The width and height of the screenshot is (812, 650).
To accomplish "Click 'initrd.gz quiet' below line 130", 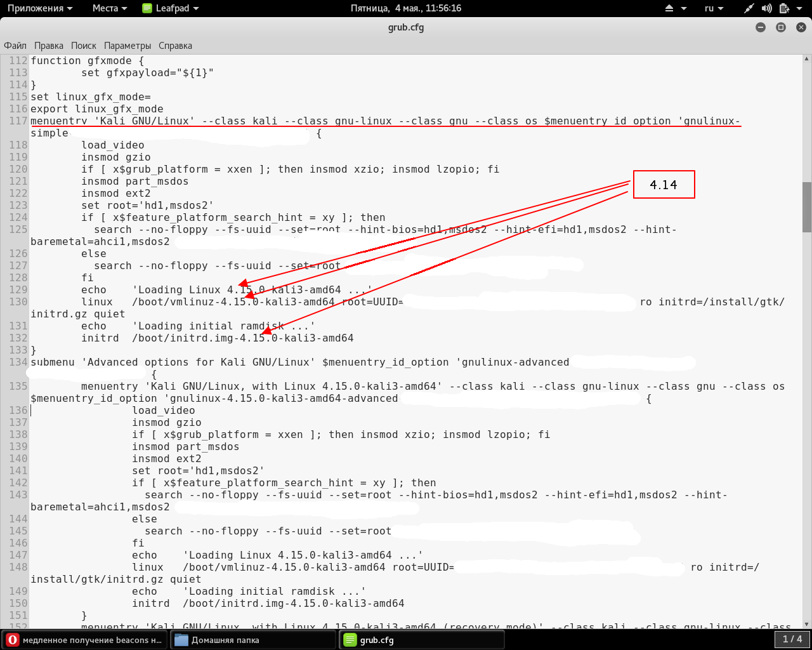I will pos(78,314).
